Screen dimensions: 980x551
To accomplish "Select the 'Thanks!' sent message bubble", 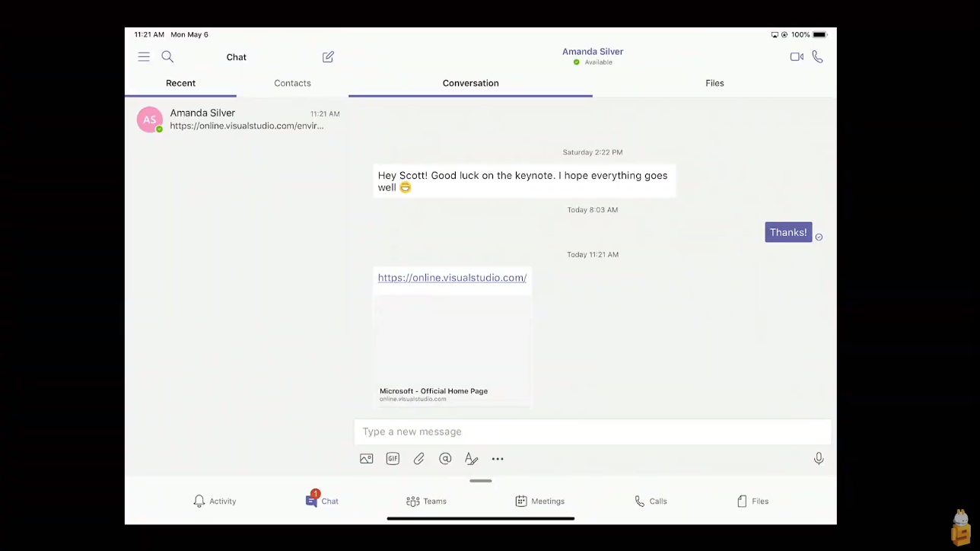I will 788,232.
